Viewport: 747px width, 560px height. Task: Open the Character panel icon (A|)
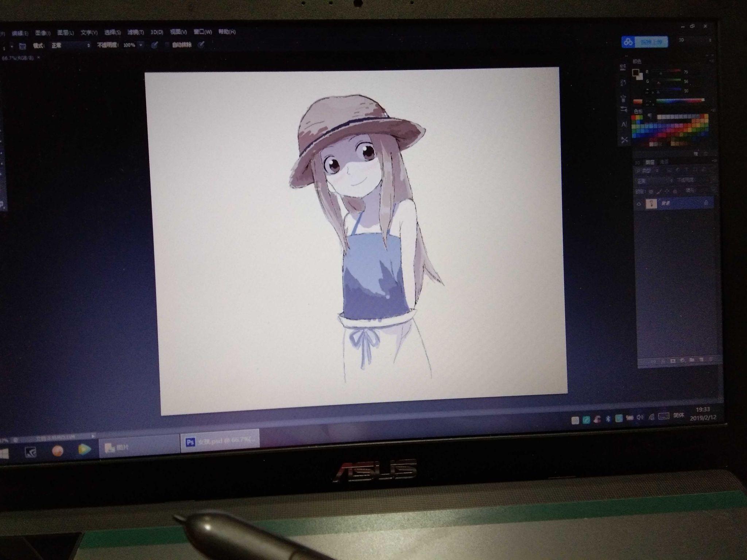point(624,124)
